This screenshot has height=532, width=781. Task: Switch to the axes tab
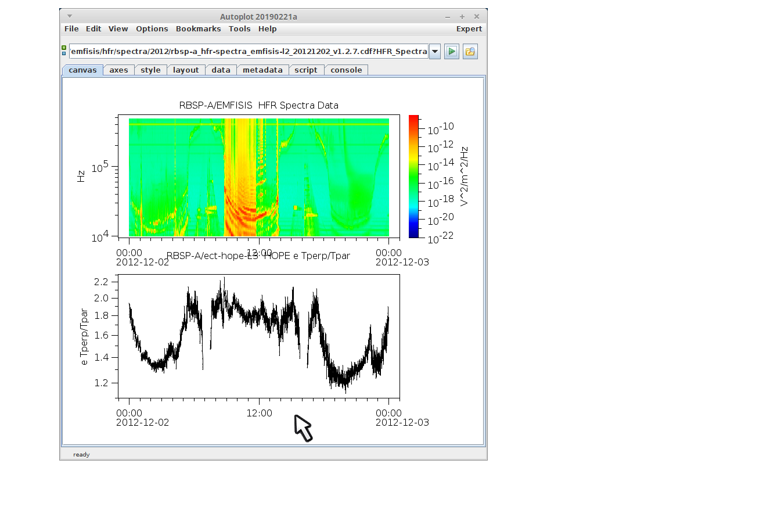tap(118, 70)
